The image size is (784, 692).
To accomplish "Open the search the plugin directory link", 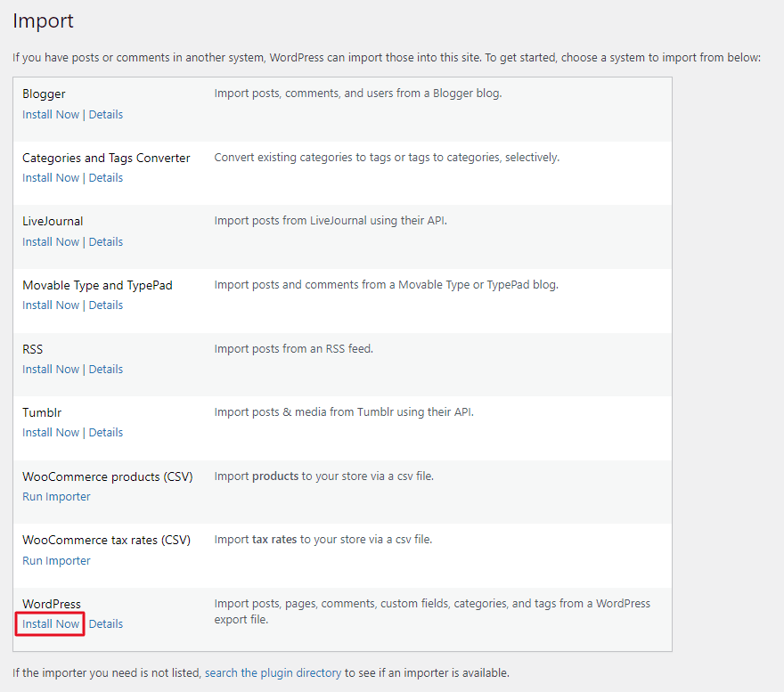I will pyautogui.click(x=273, y=673).
